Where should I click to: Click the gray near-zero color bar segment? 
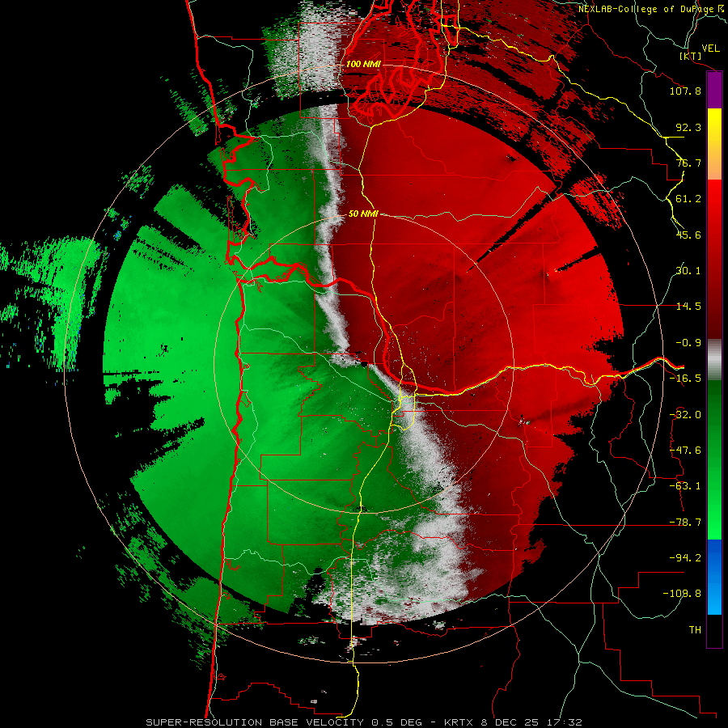point(714,359)
